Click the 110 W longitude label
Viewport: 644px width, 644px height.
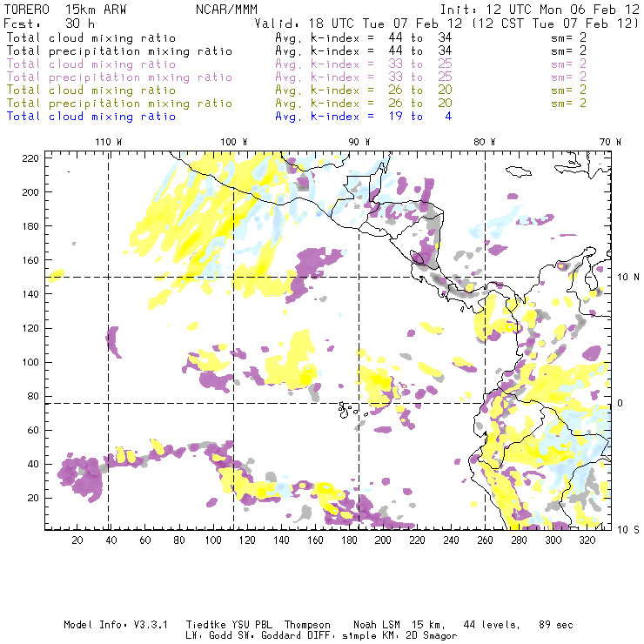(107, 142)
